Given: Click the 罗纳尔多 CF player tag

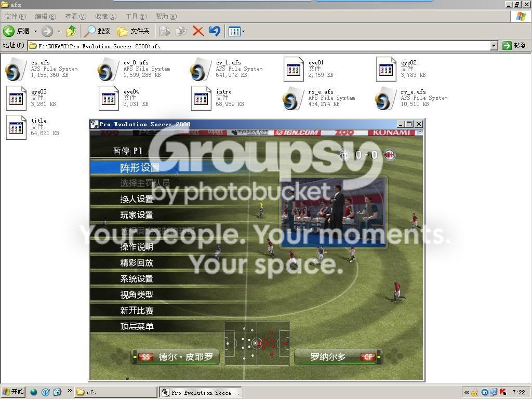Looking at the screenshot, I should [x=338, y=357].
